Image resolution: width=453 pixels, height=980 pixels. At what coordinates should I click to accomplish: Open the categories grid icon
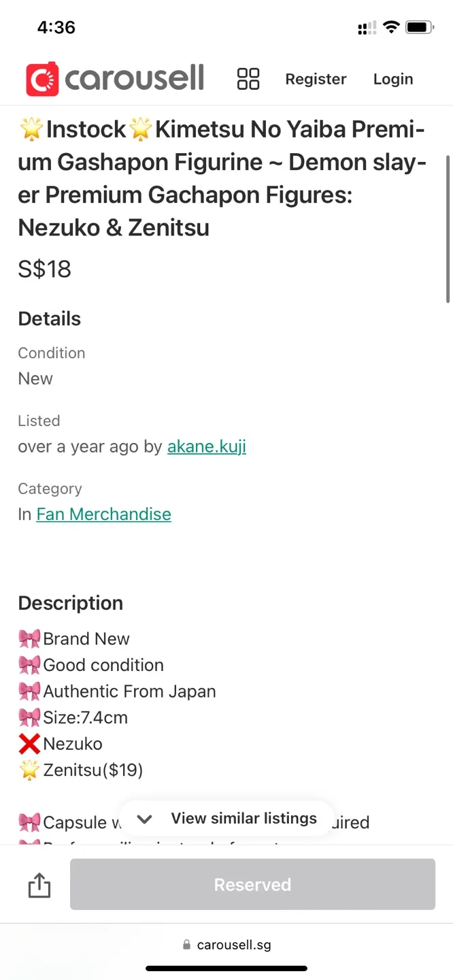[248, 78]
